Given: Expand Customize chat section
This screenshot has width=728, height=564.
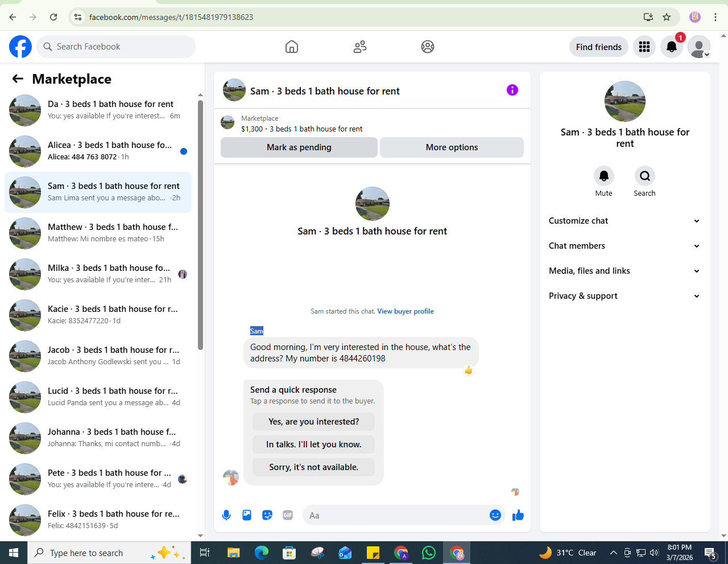Looking at the screenshot, I should click(624, 221).
